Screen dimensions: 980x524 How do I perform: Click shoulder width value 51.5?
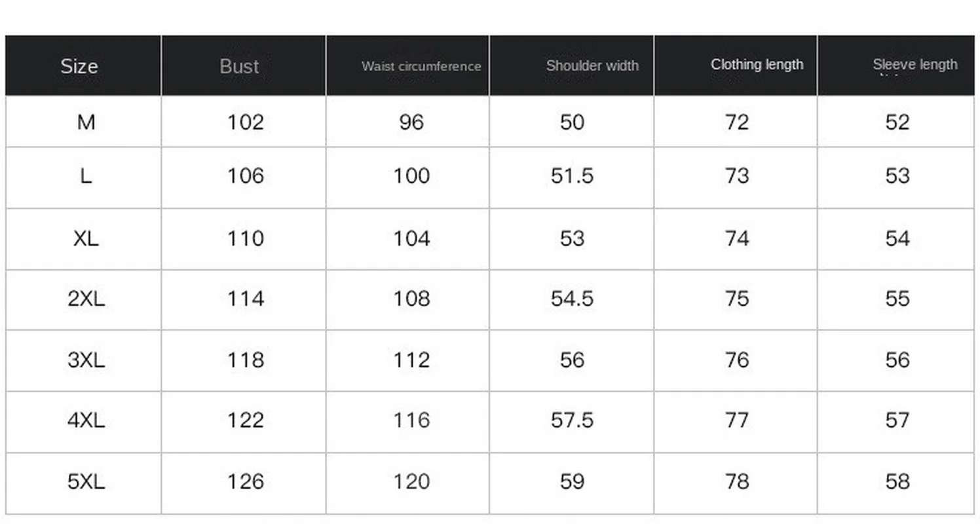(572, 176)
